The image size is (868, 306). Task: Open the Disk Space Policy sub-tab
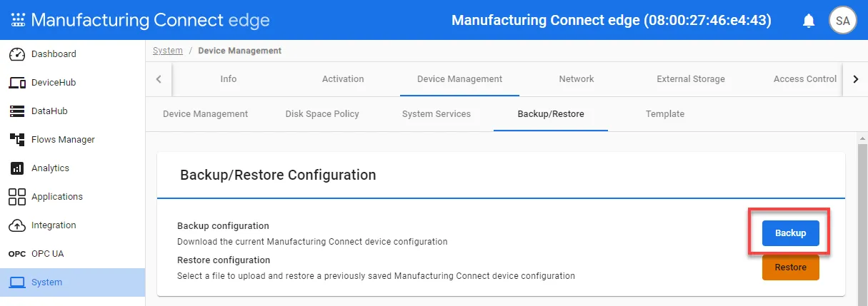pos(322,114)
